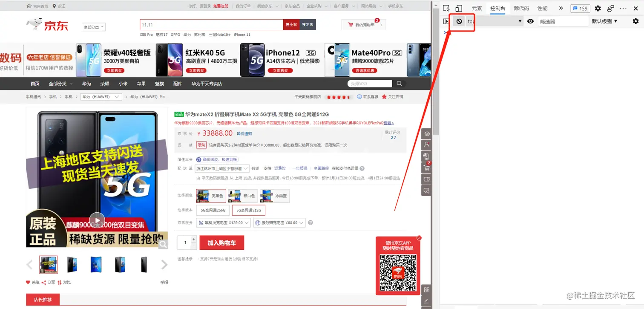Show next product thumbnails arrow
Screen dimensions: 644x309
tap(164, 265)
